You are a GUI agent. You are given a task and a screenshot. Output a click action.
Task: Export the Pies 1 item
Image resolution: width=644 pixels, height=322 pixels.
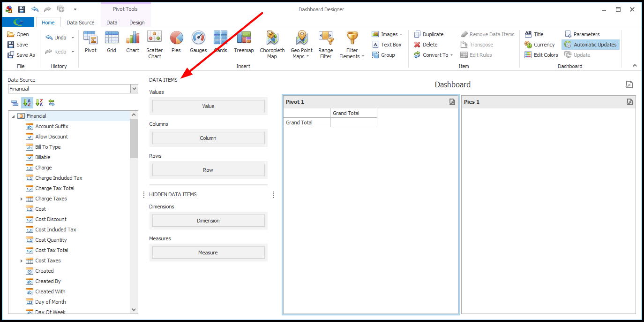629,102
